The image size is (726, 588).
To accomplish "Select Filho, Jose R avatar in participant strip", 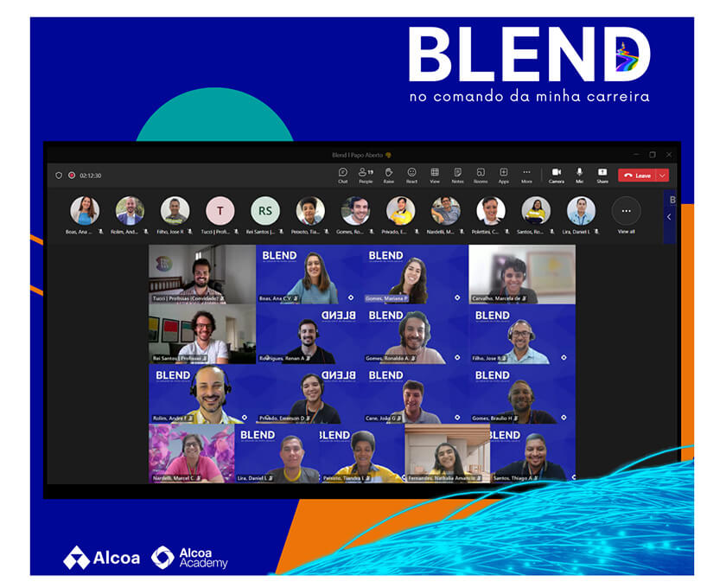I will (x=175, y=211).
